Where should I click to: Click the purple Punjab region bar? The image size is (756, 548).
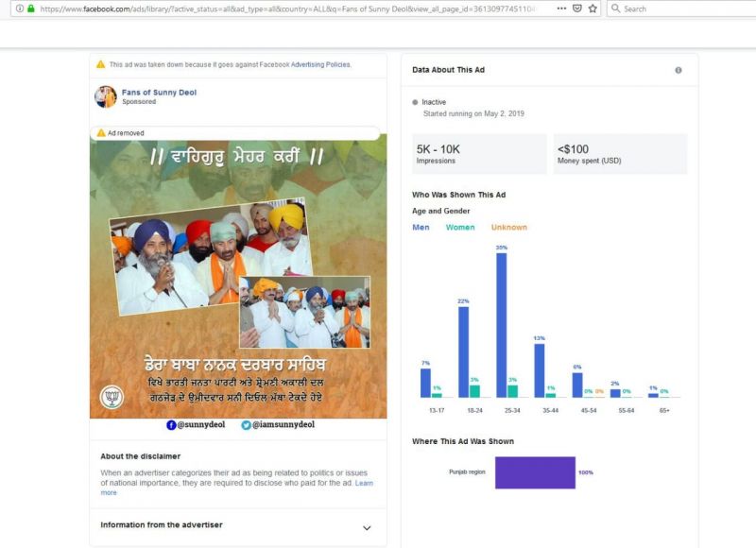(x=534, y=472)
